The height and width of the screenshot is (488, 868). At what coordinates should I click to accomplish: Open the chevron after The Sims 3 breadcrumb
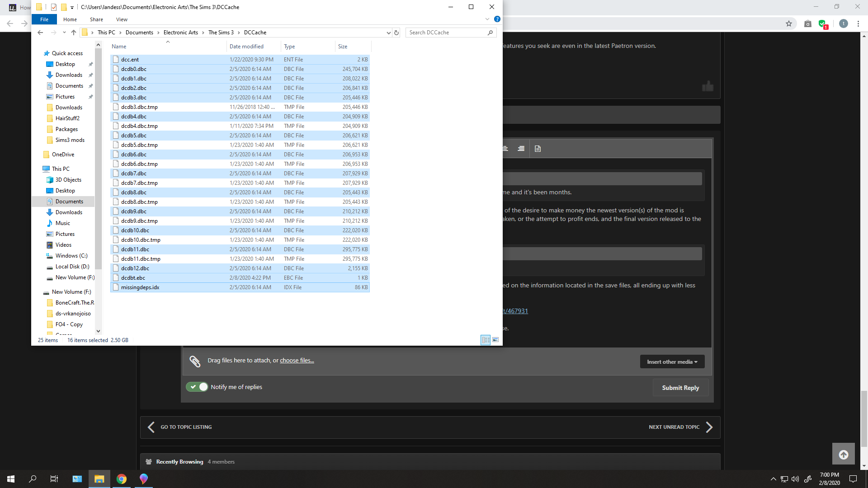coord(239,33)
